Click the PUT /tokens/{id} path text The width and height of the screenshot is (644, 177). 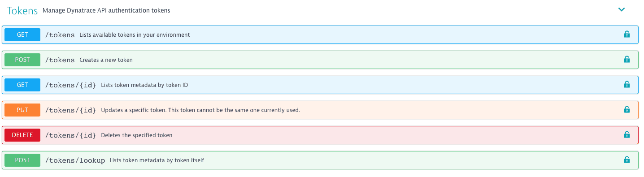click(x=70, y=110)
